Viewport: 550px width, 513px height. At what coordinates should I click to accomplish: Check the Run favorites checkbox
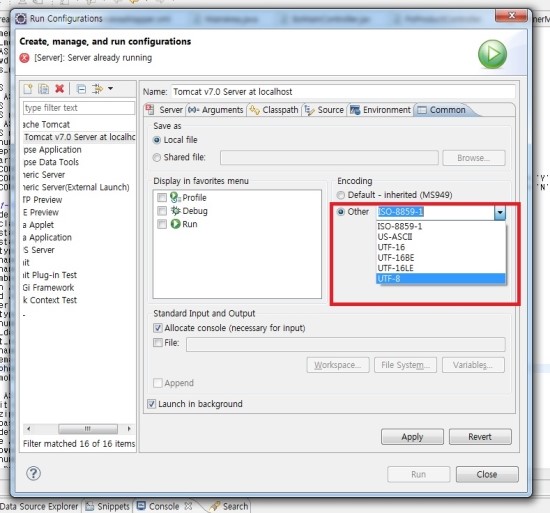point(162,224)
